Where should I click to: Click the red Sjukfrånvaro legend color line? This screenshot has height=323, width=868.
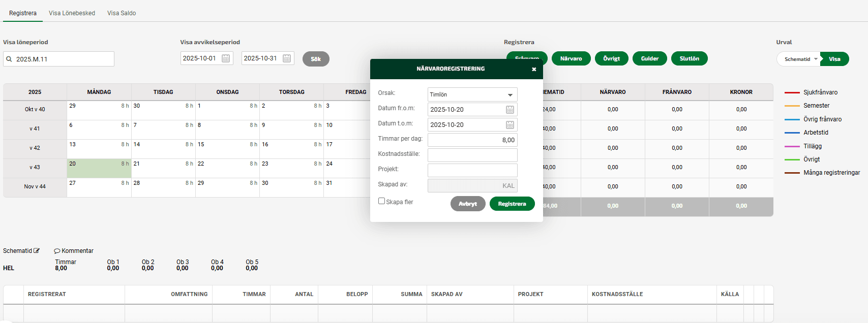(x=792, y=92)
